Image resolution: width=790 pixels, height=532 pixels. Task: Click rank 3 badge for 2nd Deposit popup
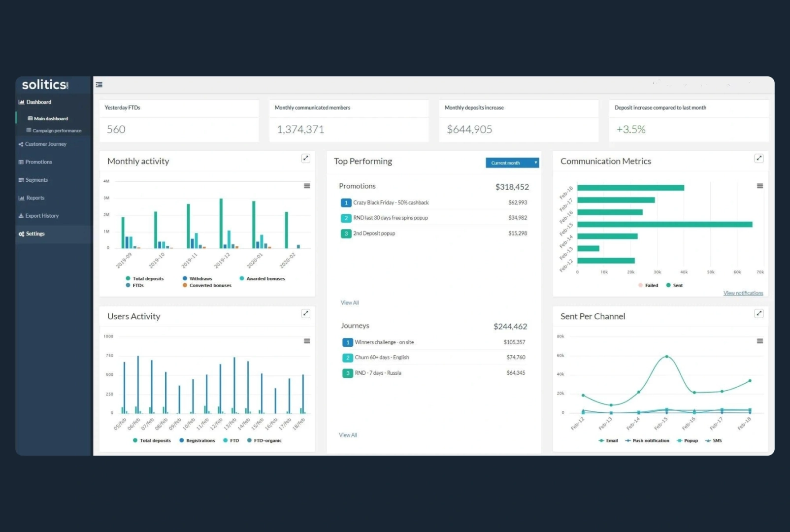[x=346, y=233]
